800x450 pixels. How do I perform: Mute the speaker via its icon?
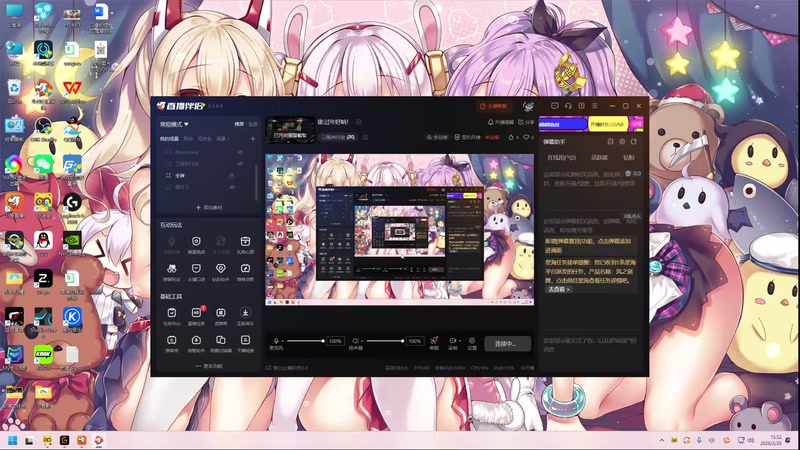pos(355,340)
